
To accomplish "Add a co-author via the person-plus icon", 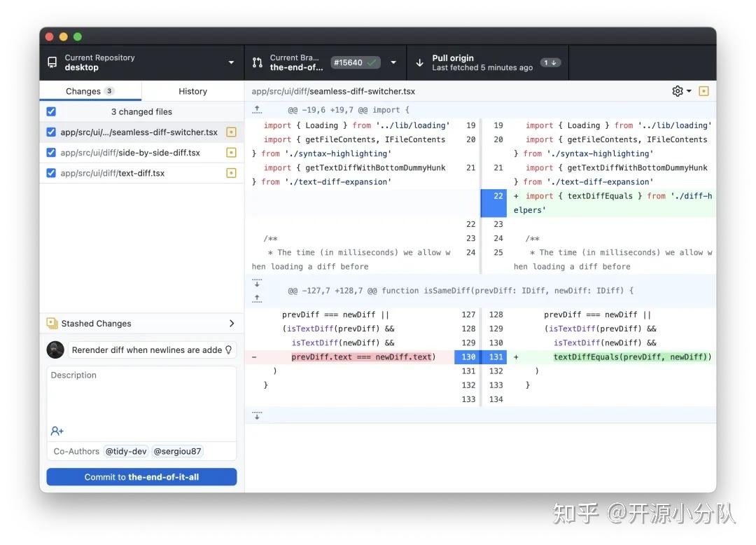I will pyautogui.click(x=57, y=431).
